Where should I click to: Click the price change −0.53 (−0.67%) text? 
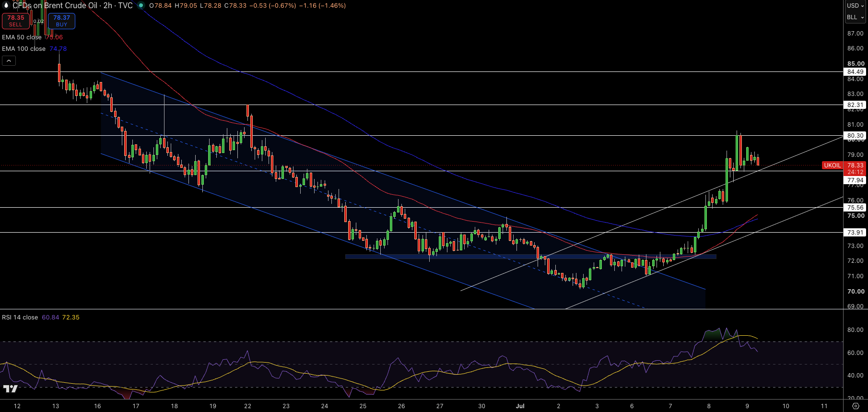pos(273,6)
